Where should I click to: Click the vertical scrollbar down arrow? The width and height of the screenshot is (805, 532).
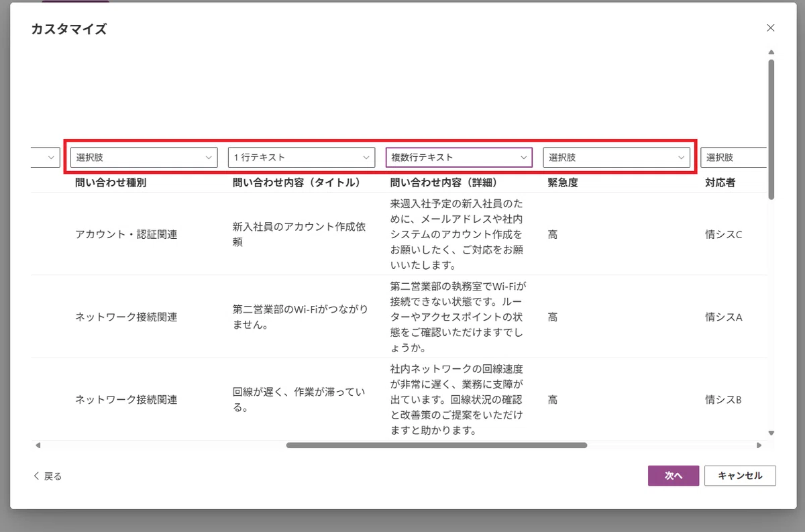point(771,433)
